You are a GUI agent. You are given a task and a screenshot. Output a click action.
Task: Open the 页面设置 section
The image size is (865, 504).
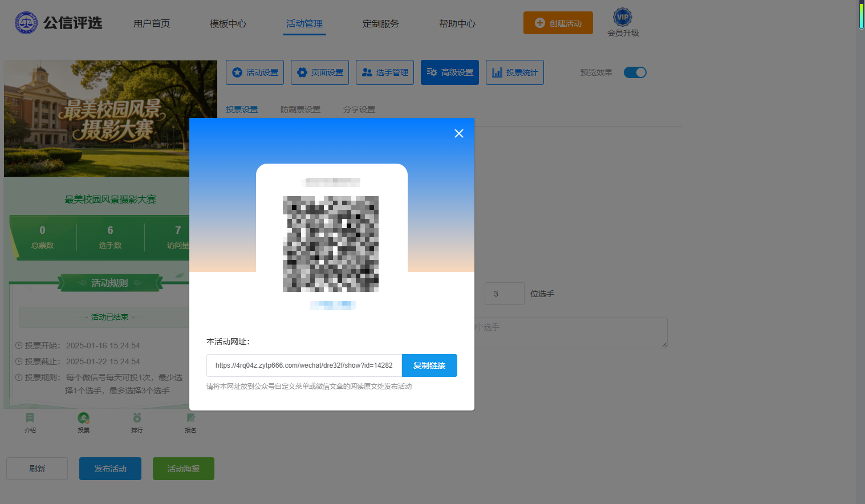click(x=320, y=72)
